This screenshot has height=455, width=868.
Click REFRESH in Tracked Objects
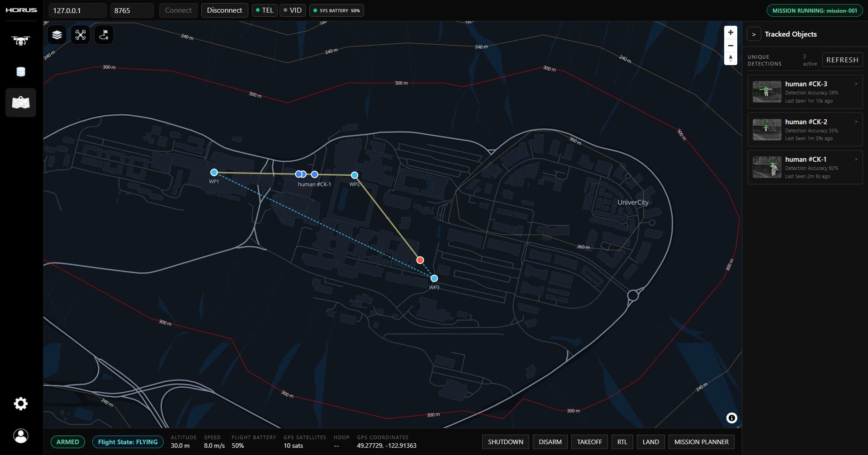click(x=842, y=60)
